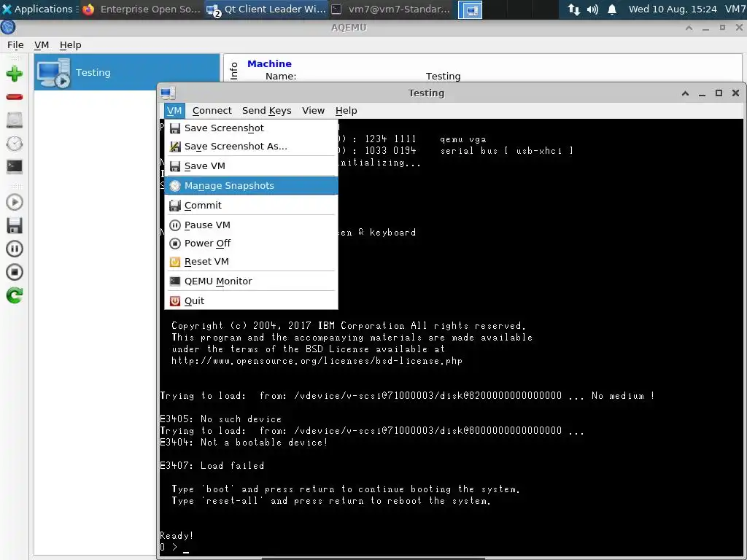This screenshot has width=747, height=560.
Task: Click the Info vertical tab
Action: click(233, 71)
